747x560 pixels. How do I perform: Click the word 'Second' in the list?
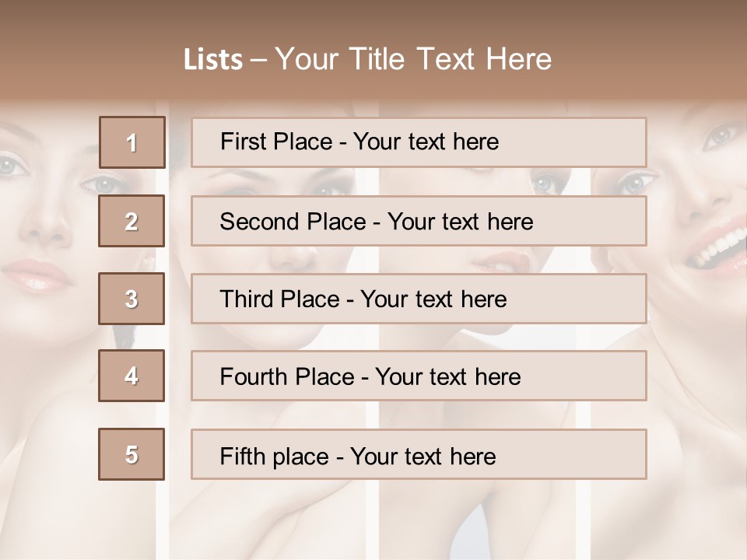tap(259, 222)
